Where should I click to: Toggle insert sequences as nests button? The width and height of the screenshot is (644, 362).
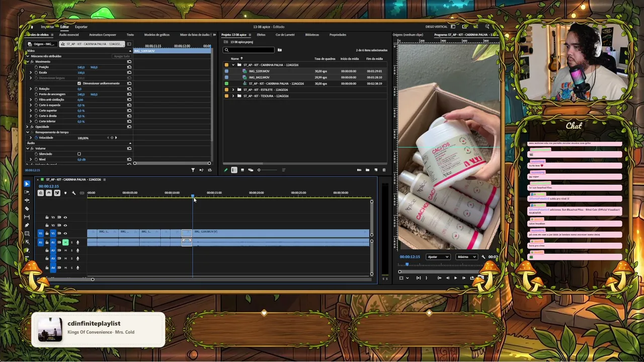click(x=41, y=193)
